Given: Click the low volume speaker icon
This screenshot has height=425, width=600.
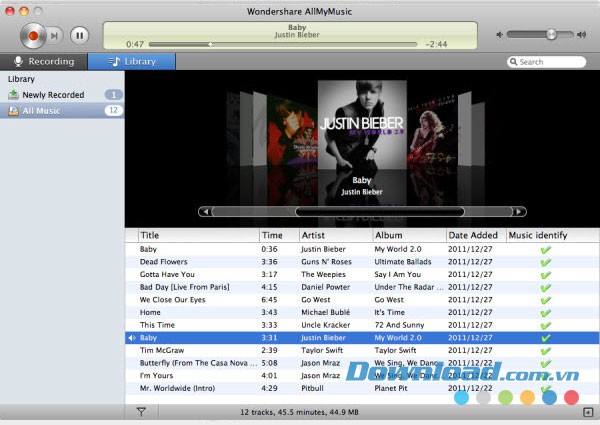Looking at the screenshot, I should pyautogui.click(x=500, y=35).
